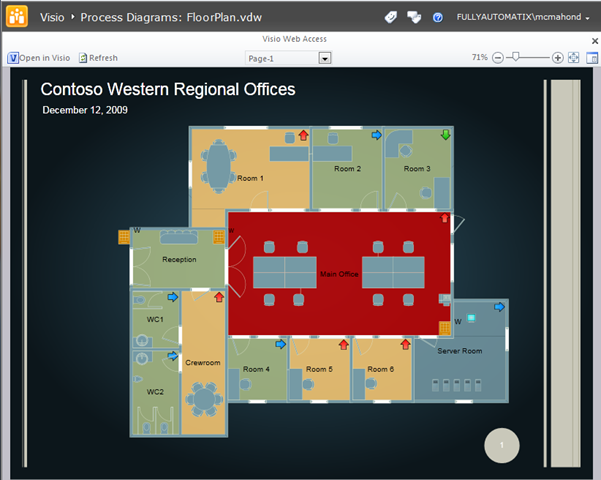Refresh the diagram
Image resolution: width=601 pixels, height=480 pixels.
point(97,58)
